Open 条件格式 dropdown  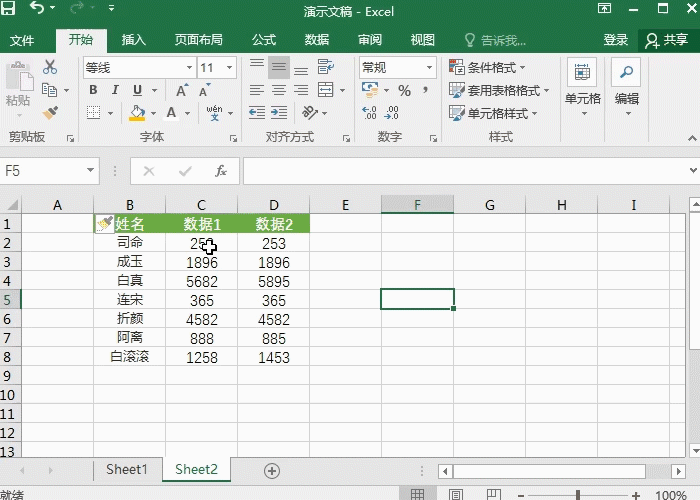pos(487,67)
